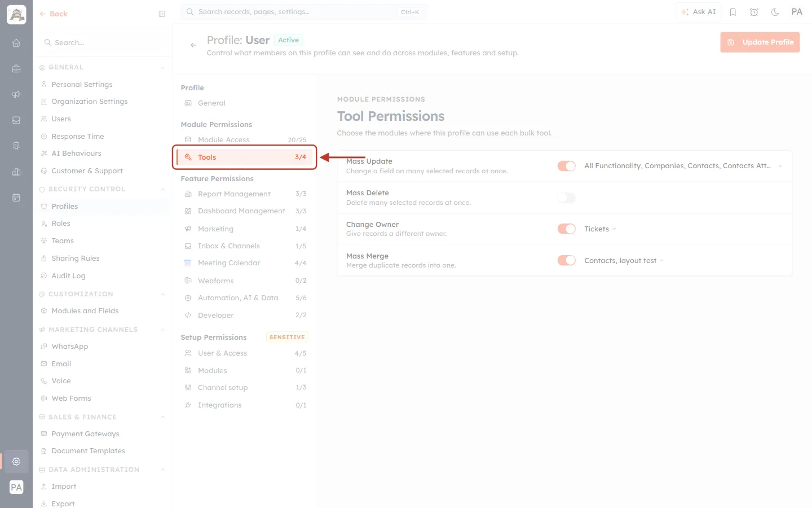This screenshot has height=508, width=812.
Task: Click the Ask AI button
Action: [x=698, y=12]
